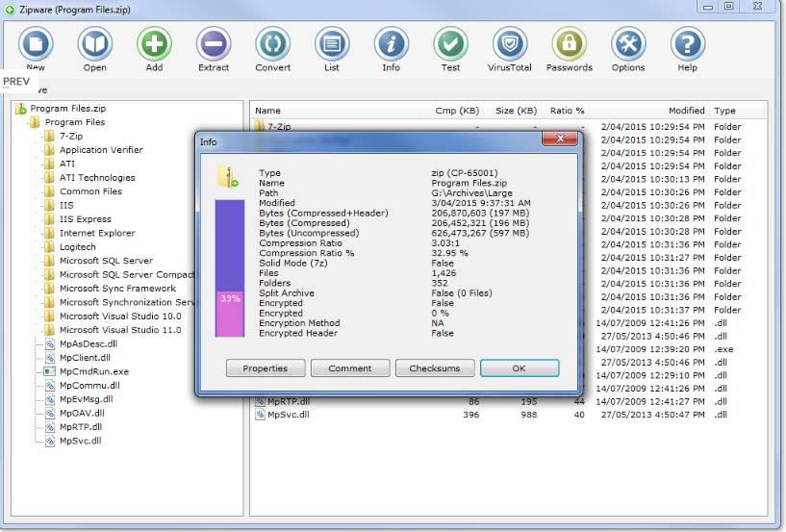Open the Passwords padlock icon
Image resolution: width=786 pixels, height=532 pixels.
pyautogui.click(x=569, y=44)
